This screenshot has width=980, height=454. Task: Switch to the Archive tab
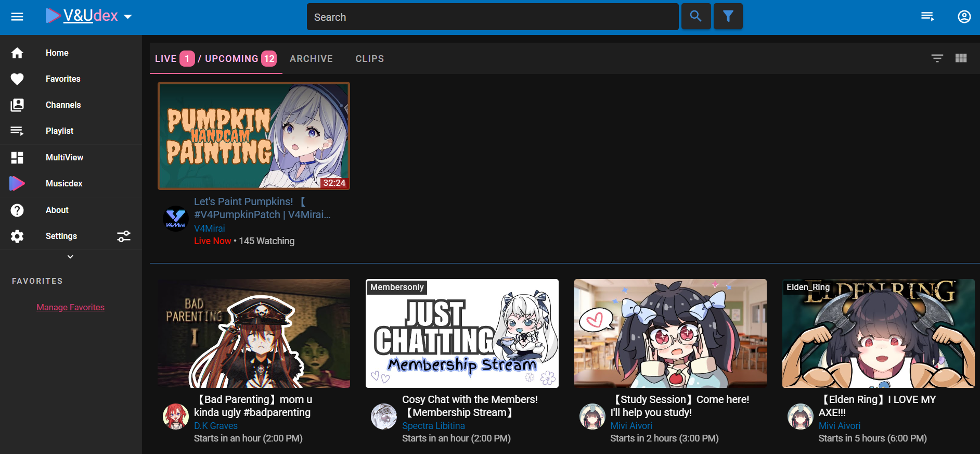coord(311,59)
